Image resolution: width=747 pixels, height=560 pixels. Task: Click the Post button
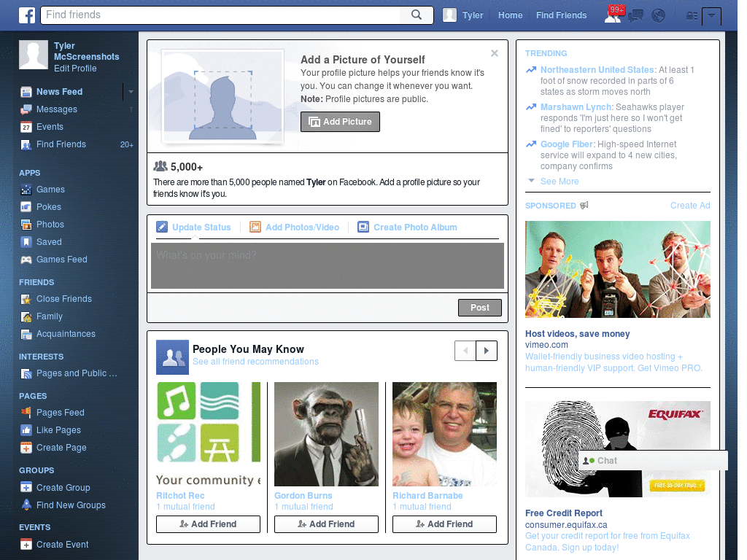point(480,308)
